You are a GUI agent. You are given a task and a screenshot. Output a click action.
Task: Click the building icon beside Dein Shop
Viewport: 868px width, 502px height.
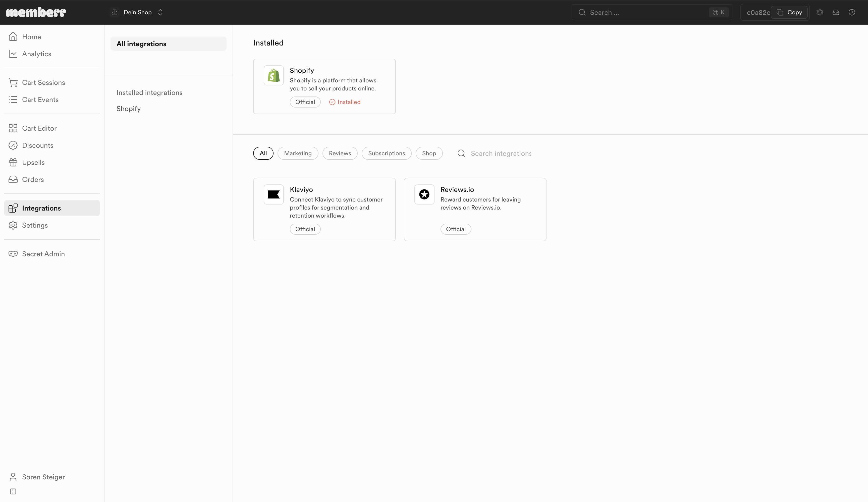tap(115, 12)
